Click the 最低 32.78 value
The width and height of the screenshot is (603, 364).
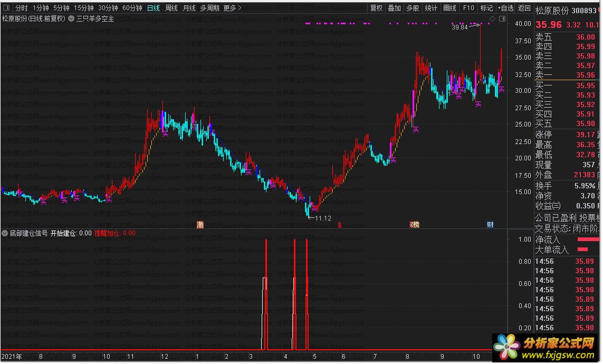[x=585, y=155]
